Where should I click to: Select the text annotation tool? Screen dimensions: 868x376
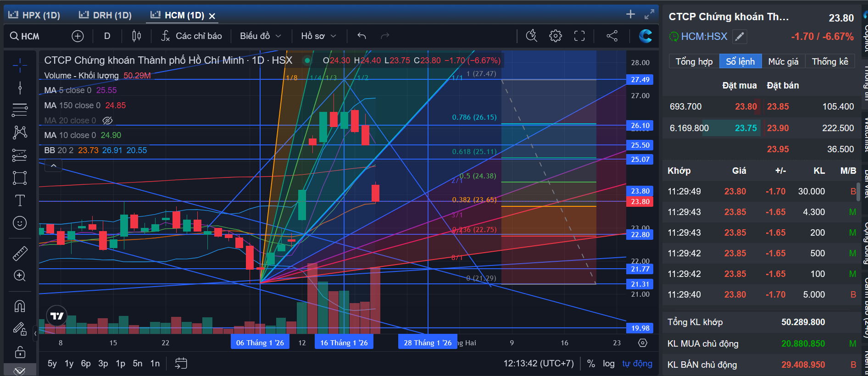coord(20,200)
